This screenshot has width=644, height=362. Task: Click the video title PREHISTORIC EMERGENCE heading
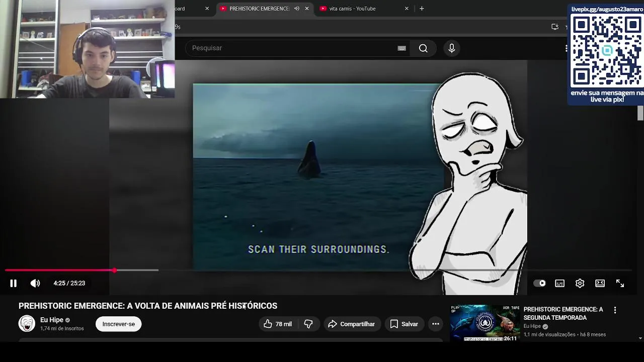[x=148, y=306]
